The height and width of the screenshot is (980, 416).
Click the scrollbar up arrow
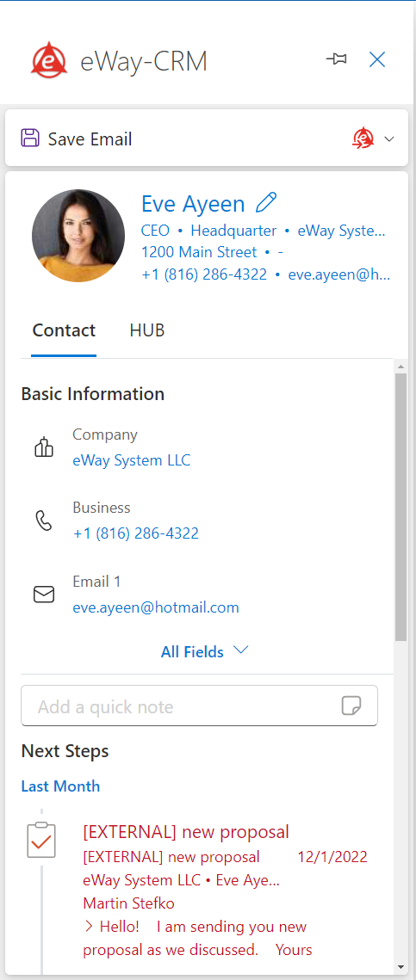click(401, 365)
